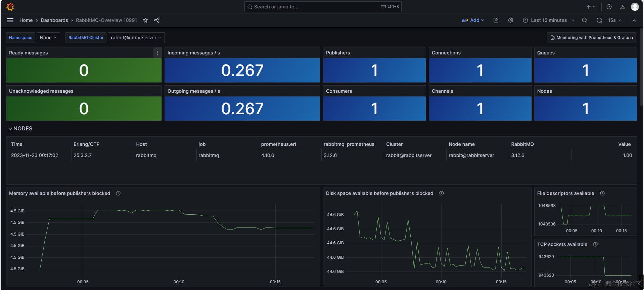Click the Outgoing messages / s panel title
644x290 pixels.
tap(194, 91)
